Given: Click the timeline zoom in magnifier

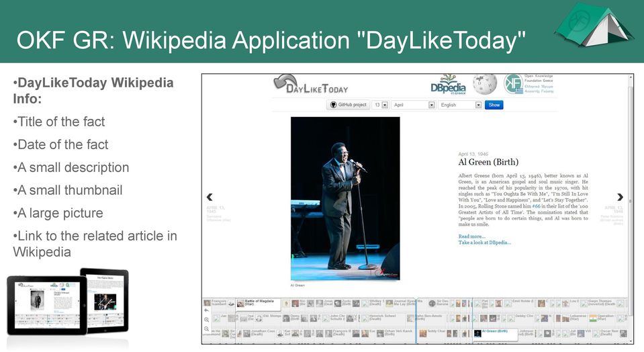Looking at the screenshot, I should [207, 320].
